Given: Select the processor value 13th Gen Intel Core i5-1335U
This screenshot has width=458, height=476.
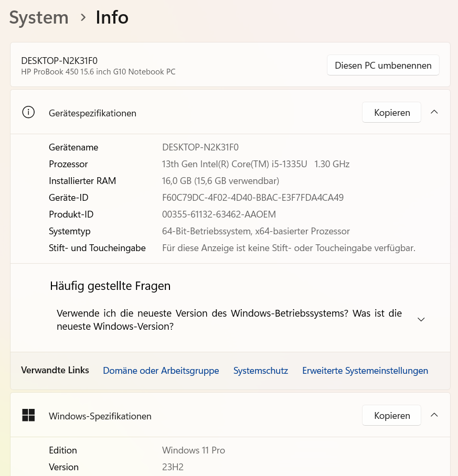Looking at the screenshot, I should (x=255, y=164).
